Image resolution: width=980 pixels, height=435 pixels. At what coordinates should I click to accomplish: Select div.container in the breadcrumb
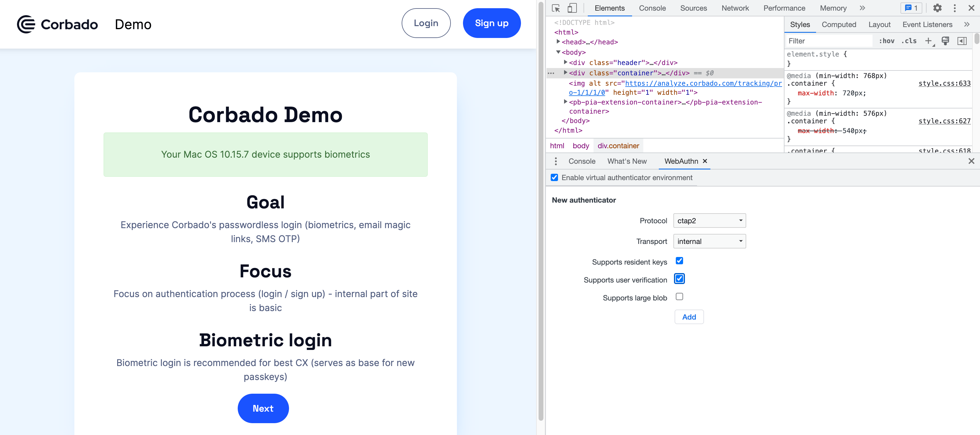(x=618, y=146)
